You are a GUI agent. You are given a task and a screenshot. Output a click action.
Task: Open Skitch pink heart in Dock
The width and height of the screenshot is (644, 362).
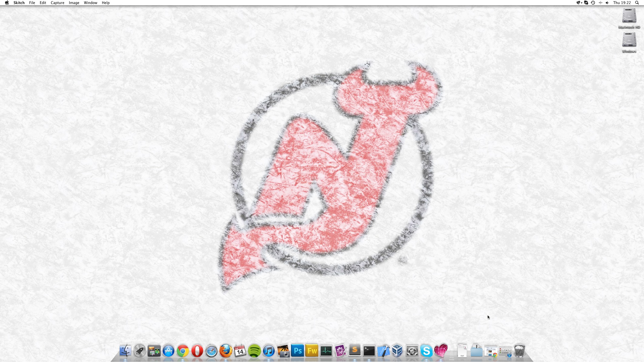(441, 351)
